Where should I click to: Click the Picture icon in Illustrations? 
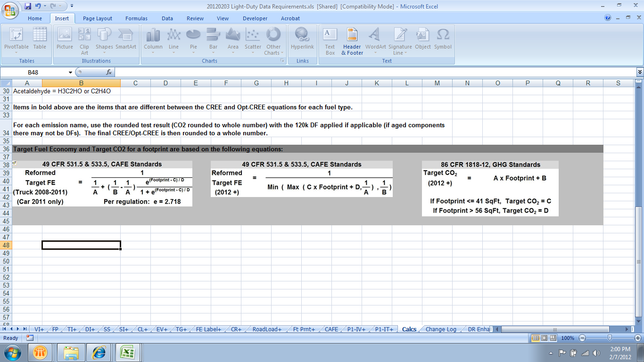coord(65,39)
